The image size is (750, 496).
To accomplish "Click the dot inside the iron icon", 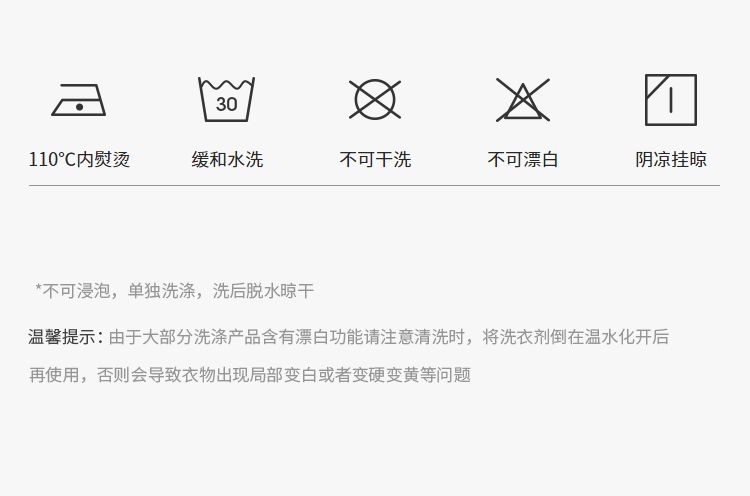I will 79,107.
